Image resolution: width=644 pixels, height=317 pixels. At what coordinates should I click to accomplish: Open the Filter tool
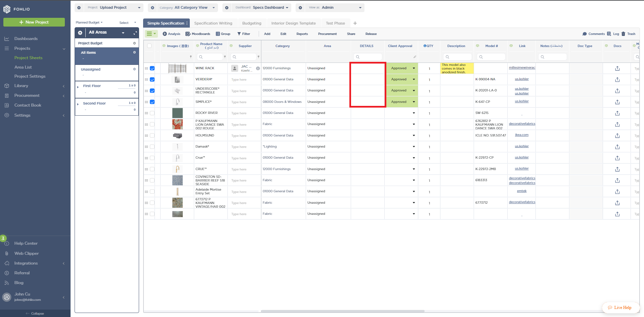244,34
